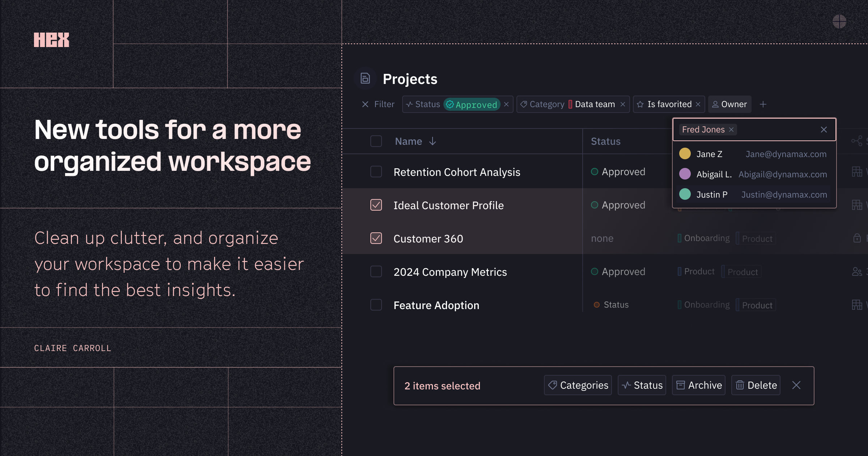Open the Feature Adoption project
This screenshot has width=868, height=456.
pyautogui.click(x=437, y=305)
